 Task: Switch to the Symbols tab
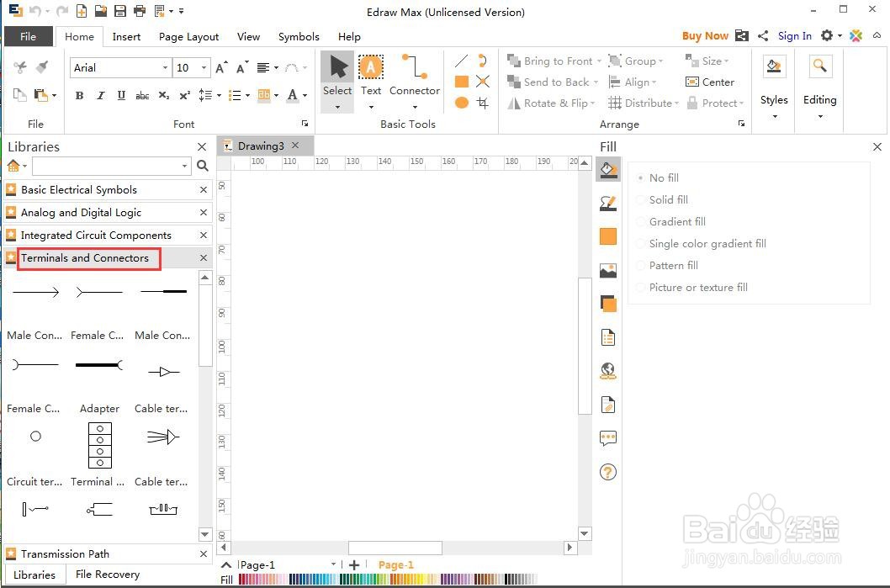[x=299, y=36]
